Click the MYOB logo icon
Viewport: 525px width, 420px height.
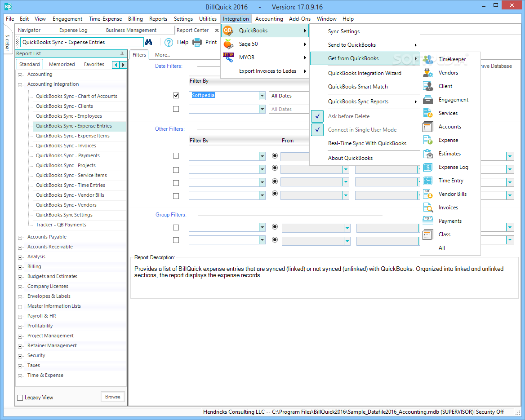228,57
